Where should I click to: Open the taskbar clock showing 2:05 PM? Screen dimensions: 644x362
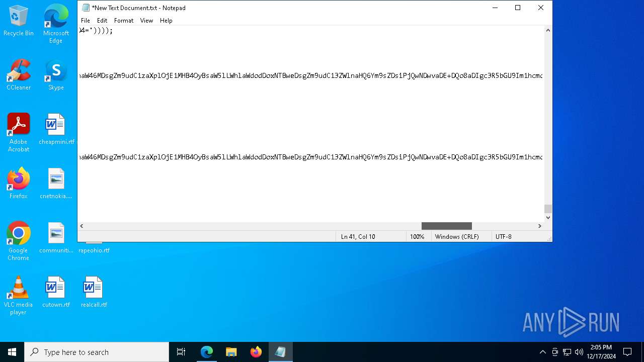point(601,352)
